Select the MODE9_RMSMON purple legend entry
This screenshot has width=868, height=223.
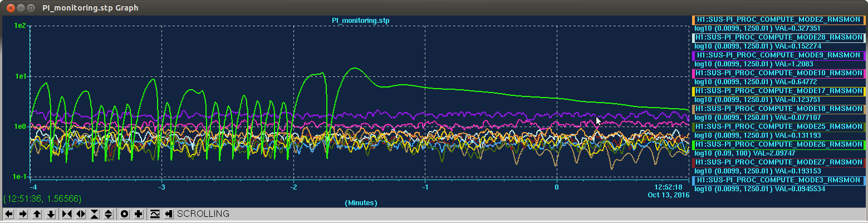(778, 55)
